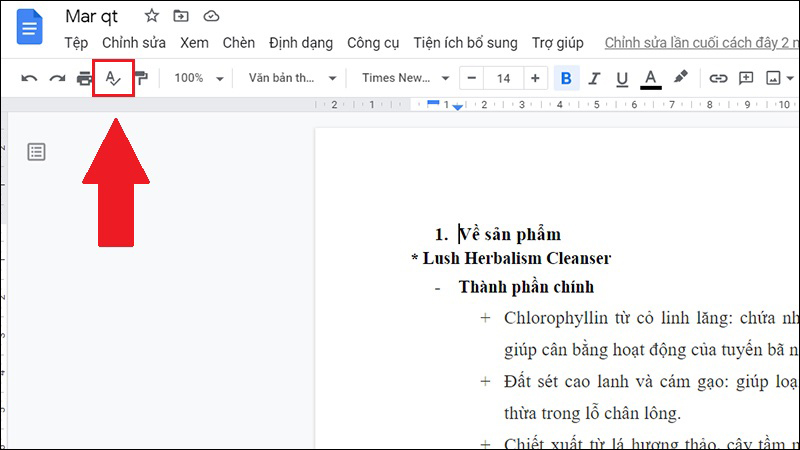800x450 pixels.
Task: Star the Mar qt document
Action: [152, 16]
